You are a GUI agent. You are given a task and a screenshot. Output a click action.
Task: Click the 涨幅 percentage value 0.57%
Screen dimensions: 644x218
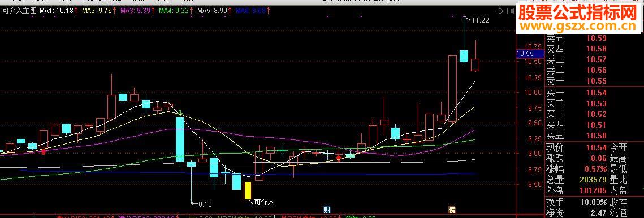click(x=595, y=169)
